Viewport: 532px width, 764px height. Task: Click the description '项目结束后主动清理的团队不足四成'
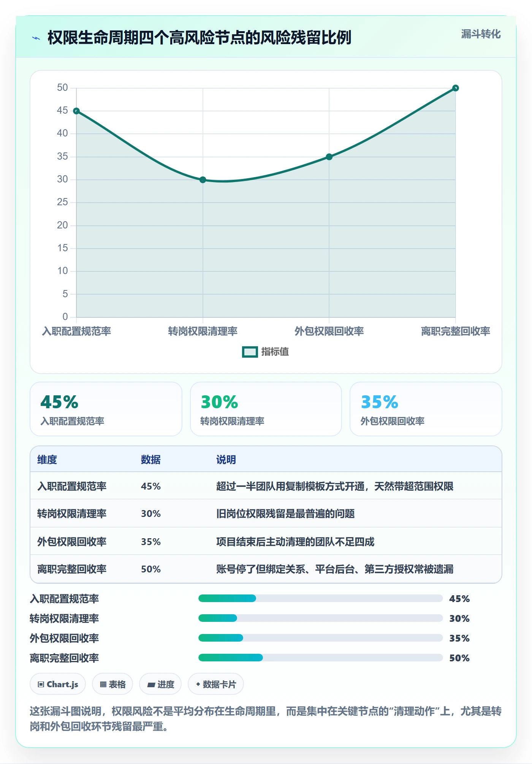point(295,542)
